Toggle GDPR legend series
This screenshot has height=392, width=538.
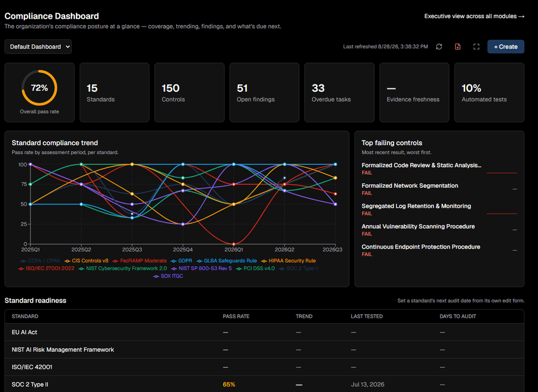click(182, 261)
